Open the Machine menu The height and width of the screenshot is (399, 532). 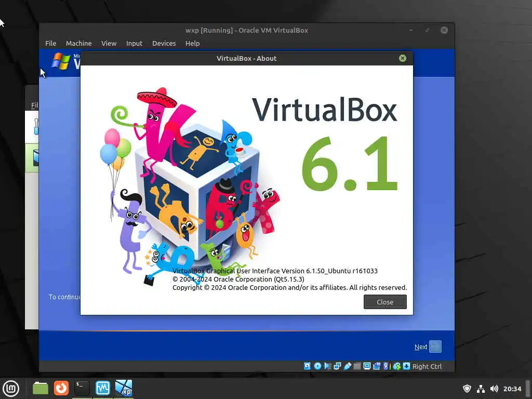(x=79, y=44)
